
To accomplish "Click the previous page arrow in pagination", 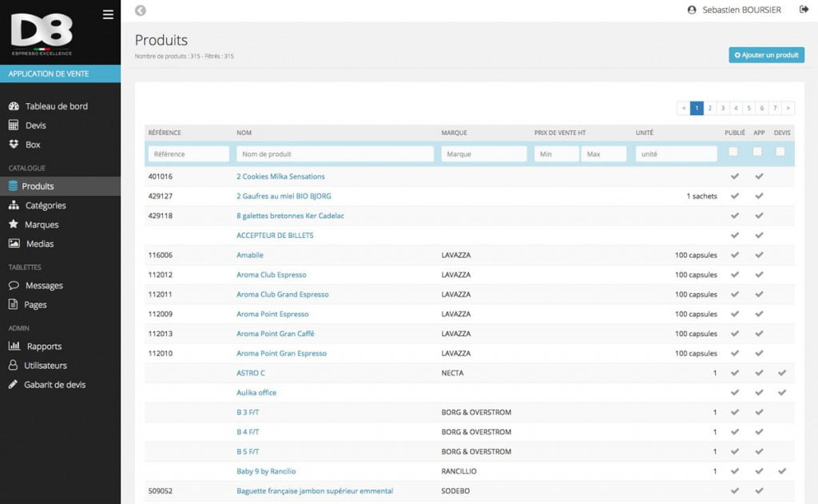I will pyautogui.click(x=684, y=108).
